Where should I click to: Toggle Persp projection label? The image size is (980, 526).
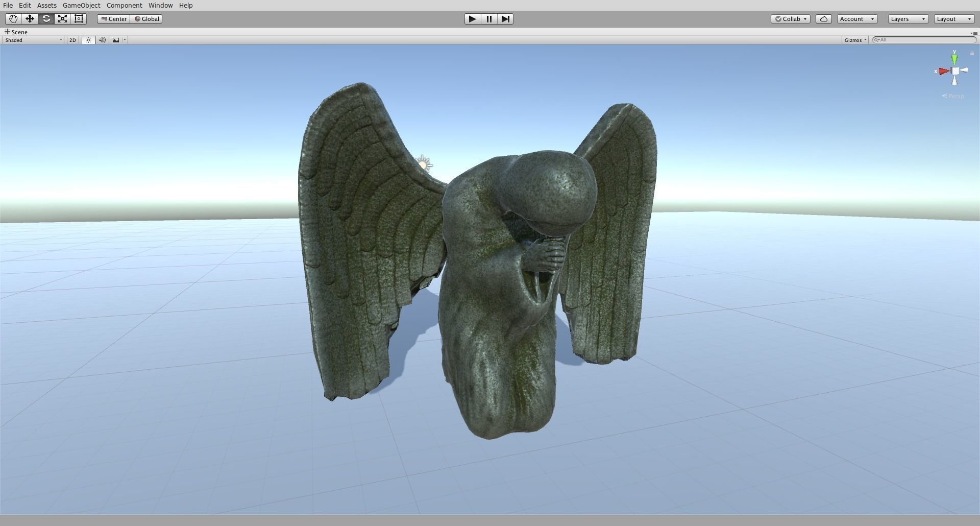(953, 96)
